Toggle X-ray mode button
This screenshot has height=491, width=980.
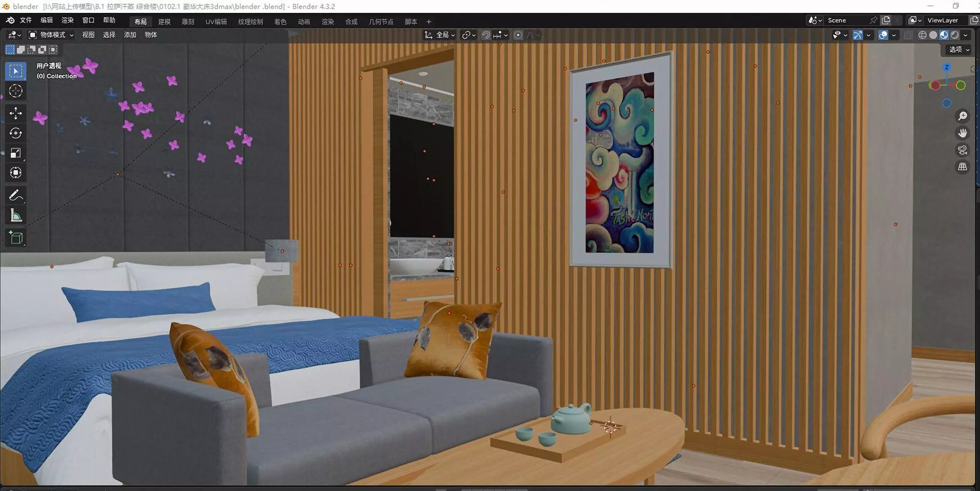(x=908, y=35)
